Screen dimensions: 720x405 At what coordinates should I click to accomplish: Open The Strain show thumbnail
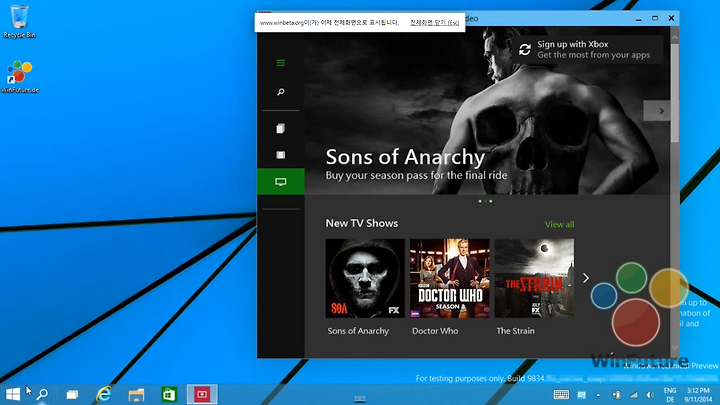[x=534, y=278]
